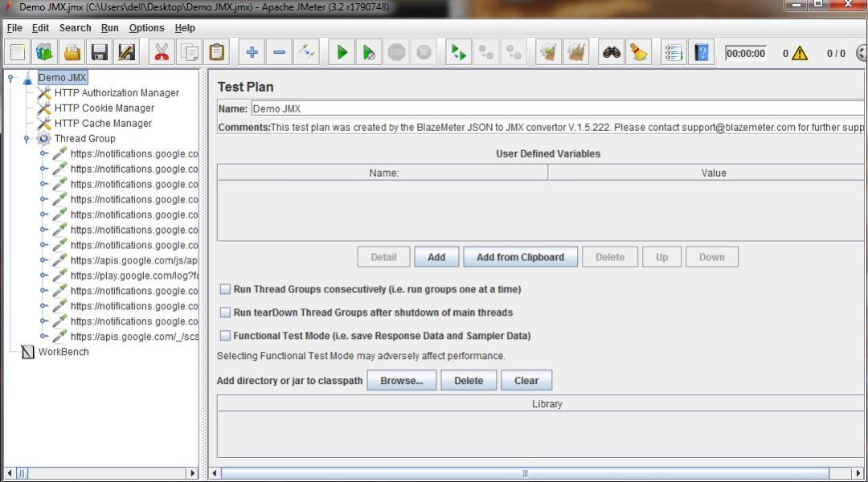
Task: Click the Save test plan disk icon
Action: click(99, 52)
